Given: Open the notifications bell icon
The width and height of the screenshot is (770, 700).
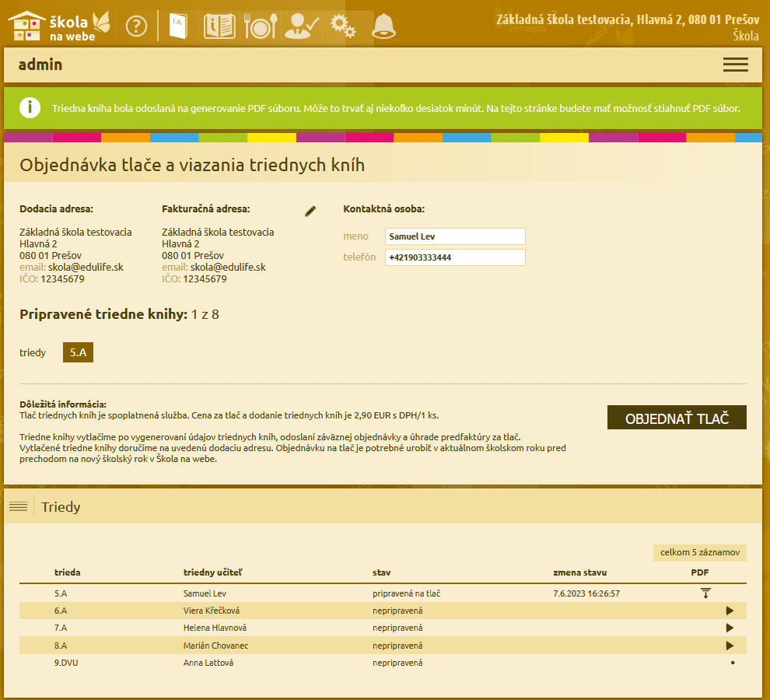Looking at the screenshot, I should [x=383, y=26].
